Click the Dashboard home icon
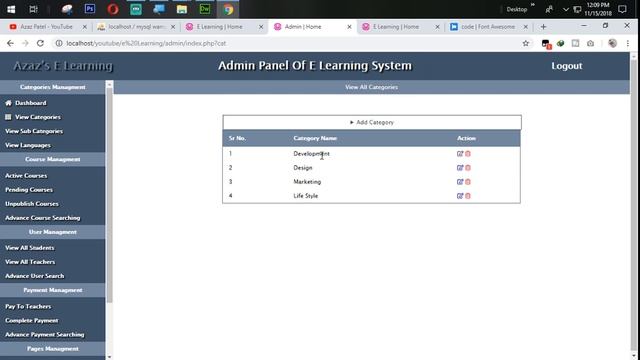 [x=8, y=103]
